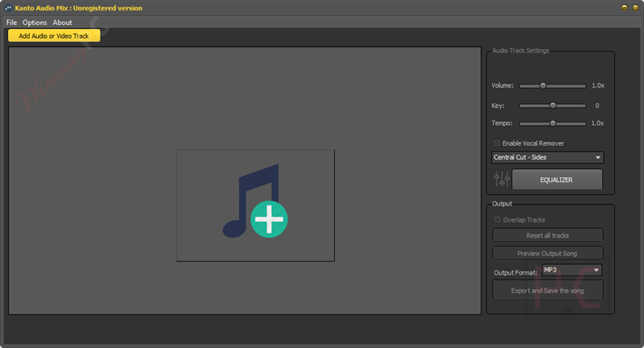Enable the Vocal Remover checkbox

497,143
